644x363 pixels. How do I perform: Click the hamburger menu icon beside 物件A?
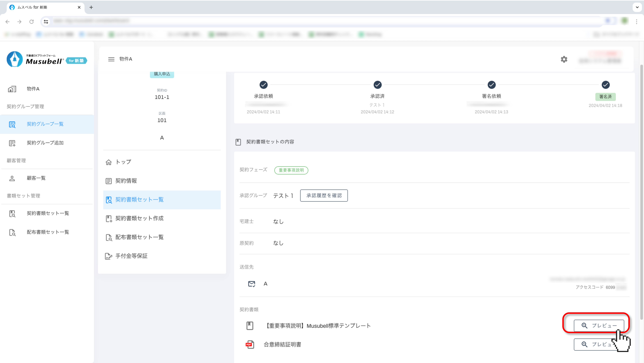[111, 59]
